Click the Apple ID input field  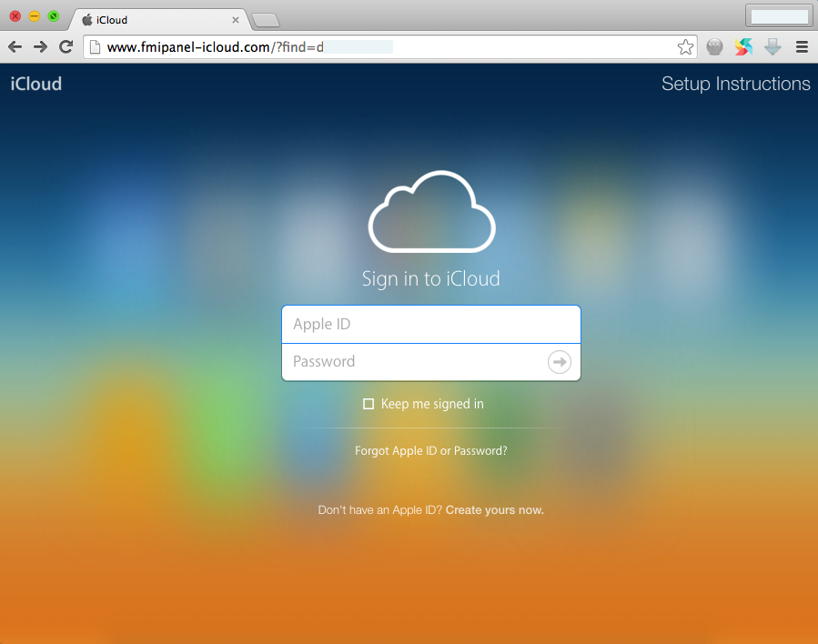coord(431,324)
